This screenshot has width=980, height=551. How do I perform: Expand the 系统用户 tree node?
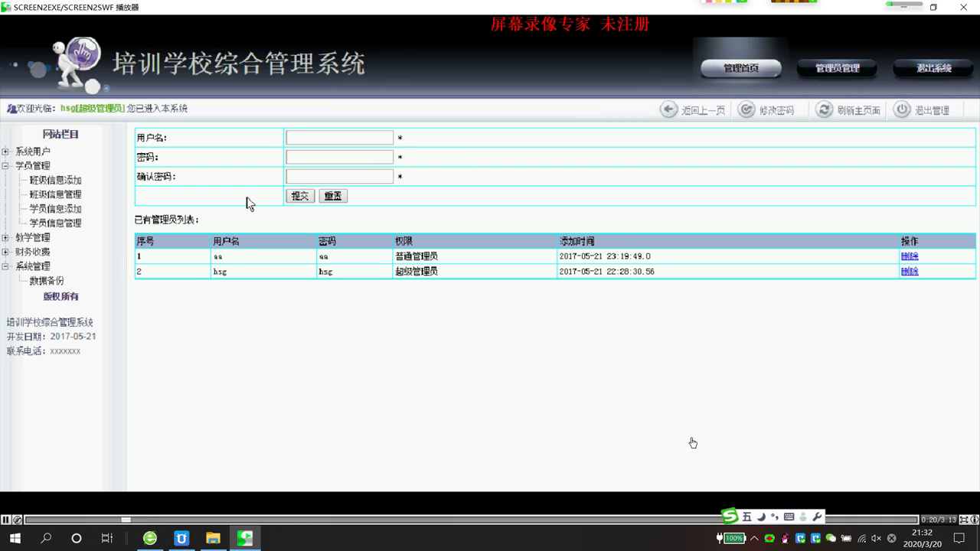tap(5, 152)
